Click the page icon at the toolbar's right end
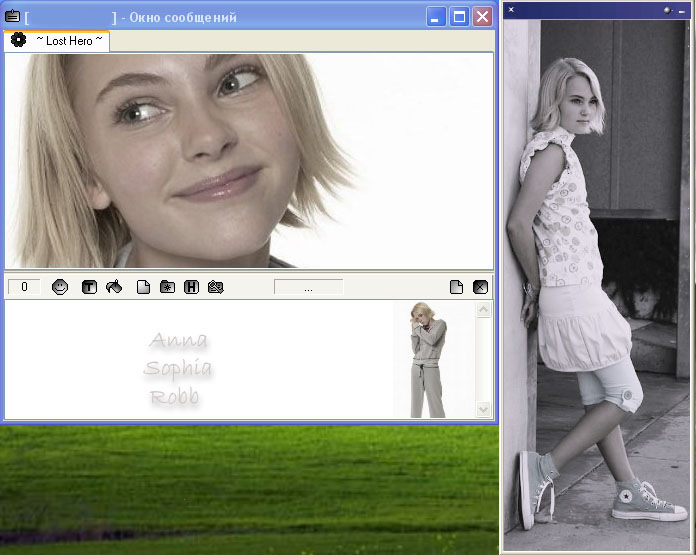 (456, 287)
